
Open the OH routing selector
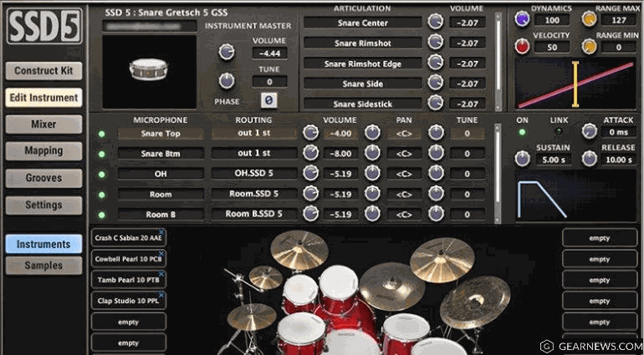tap(254, 174)
